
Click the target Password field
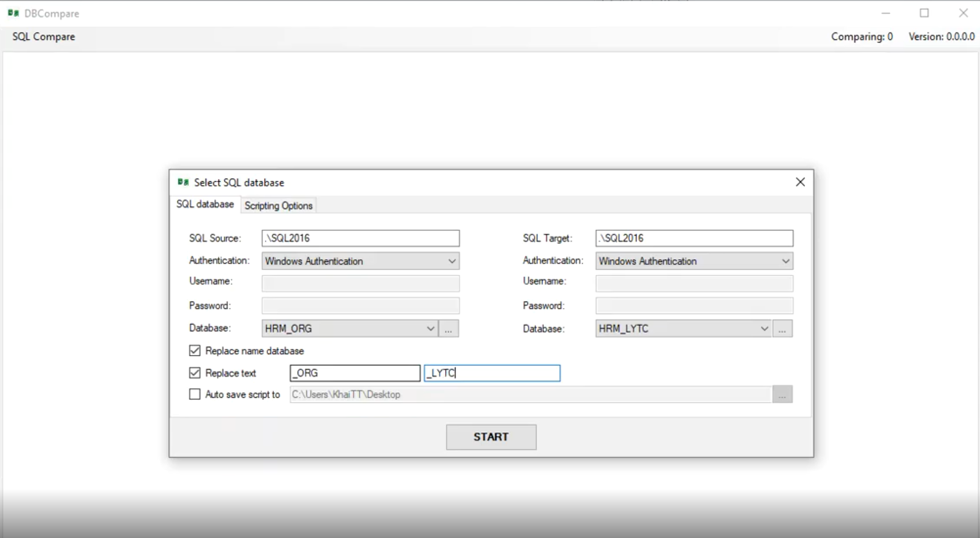pyautogui.click(x=694, y=305)
